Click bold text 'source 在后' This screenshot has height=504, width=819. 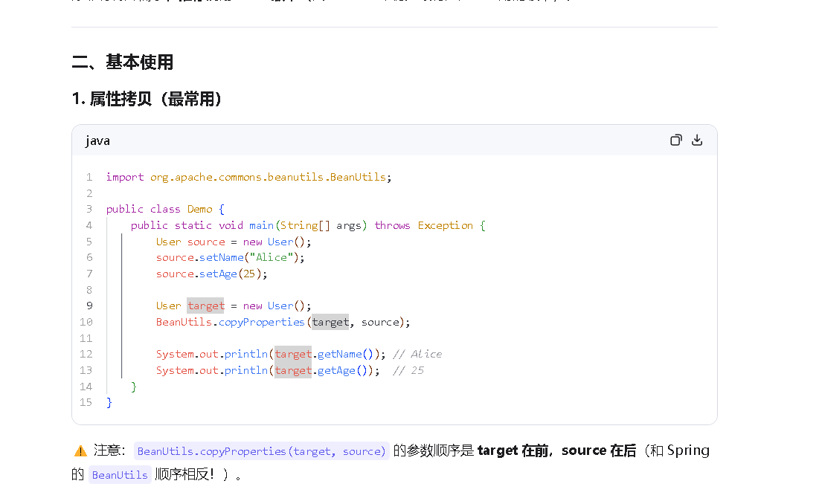coord(599,450)
